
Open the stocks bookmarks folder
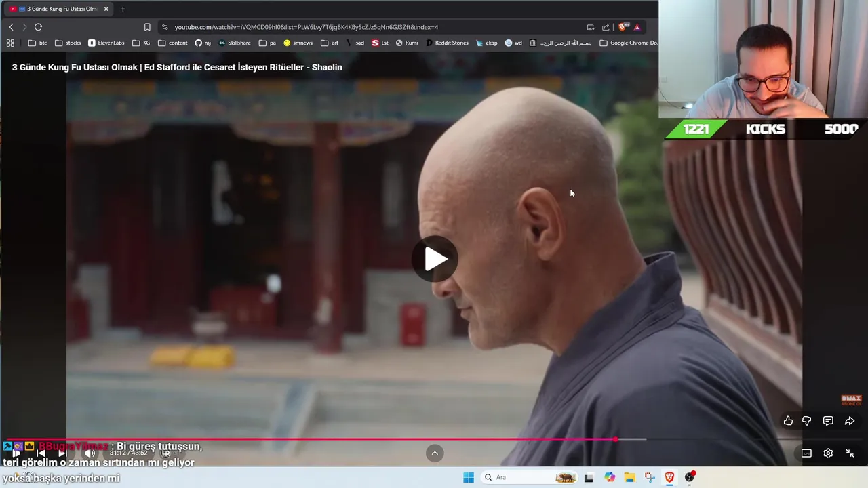tap(68, 43)
